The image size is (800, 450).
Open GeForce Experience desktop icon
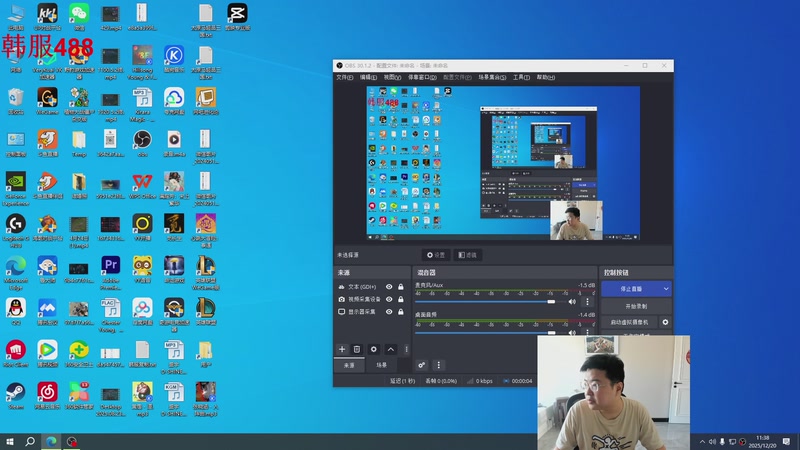[x=16, y=189]
